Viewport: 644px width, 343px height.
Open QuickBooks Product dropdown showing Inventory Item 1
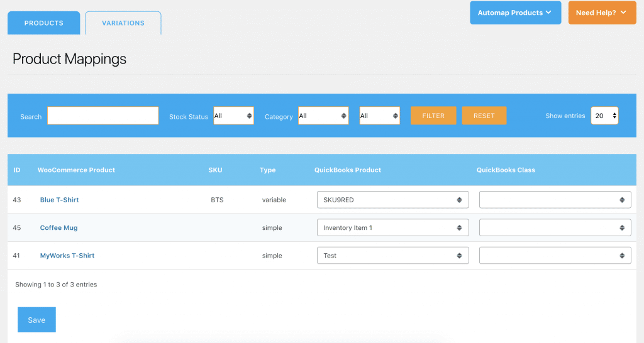(x=392, y=227)
